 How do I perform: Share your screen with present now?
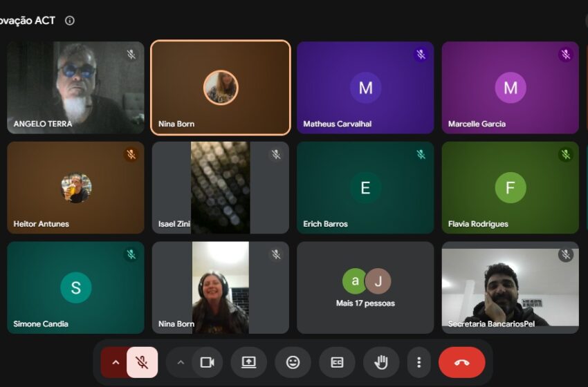[x=248, y=362]
